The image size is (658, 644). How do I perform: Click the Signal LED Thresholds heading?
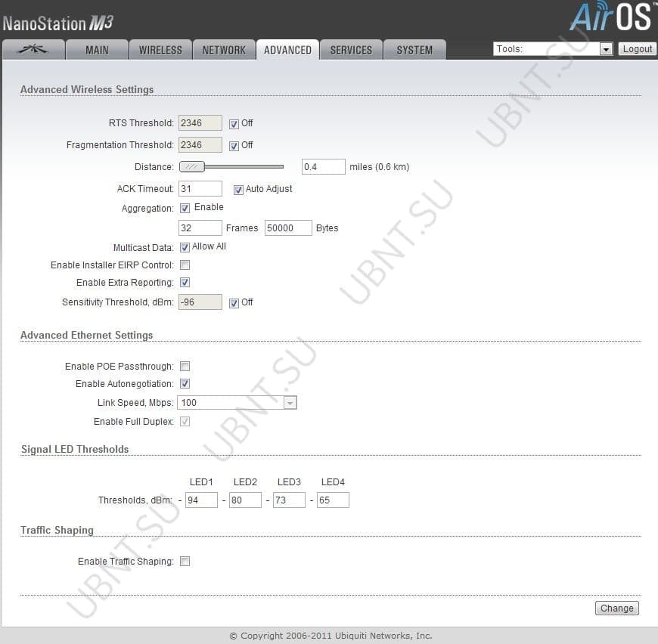tap(75, 449)
